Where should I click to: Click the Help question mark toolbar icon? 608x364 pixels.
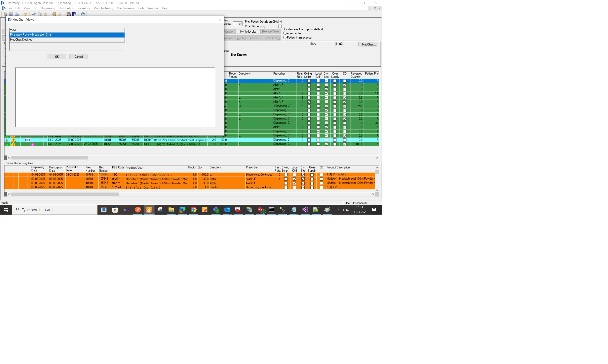point(83,14)
